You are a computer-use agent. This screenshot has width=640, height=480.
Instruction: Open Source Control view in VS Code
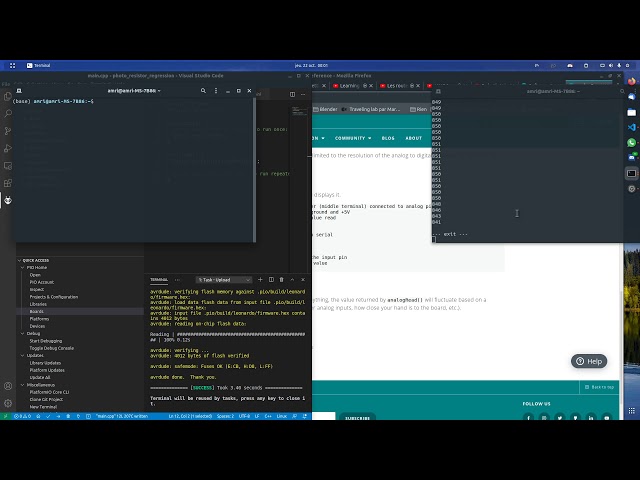point(8,131)
